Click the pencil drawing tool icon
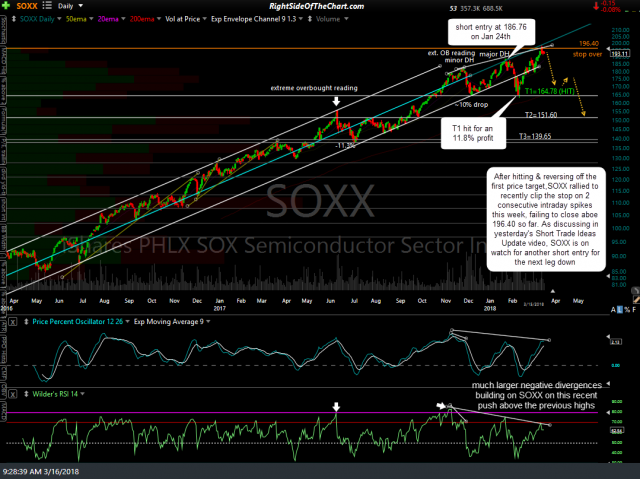 coord(636,299)
